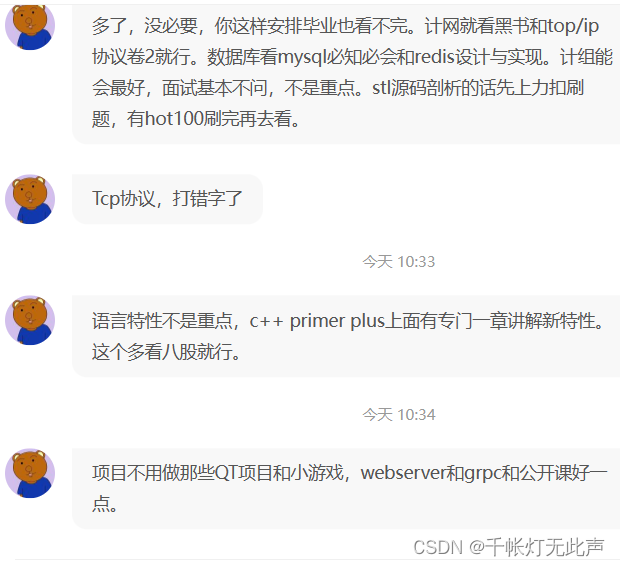The height and width of the screenshot is (566, 620).
Task: Select the avatar beside the "项目不用做" message
Action: click(30, 473)
